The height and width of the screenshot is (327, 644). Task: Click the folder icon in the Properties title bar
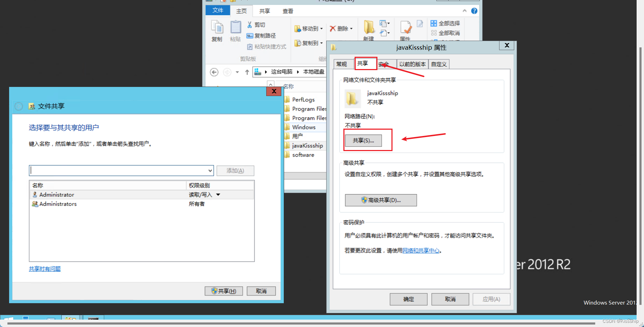[x=334, y=47]
